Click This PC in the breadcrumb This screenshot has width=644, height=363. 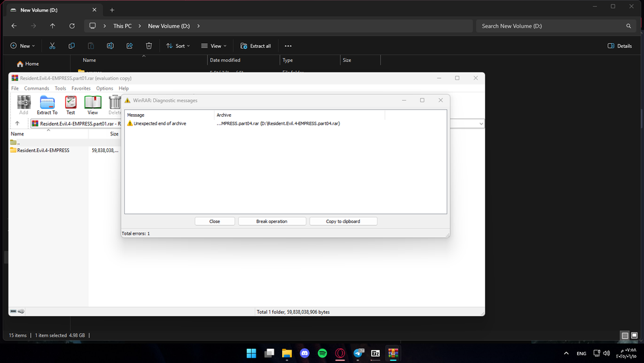coord(122,26)
